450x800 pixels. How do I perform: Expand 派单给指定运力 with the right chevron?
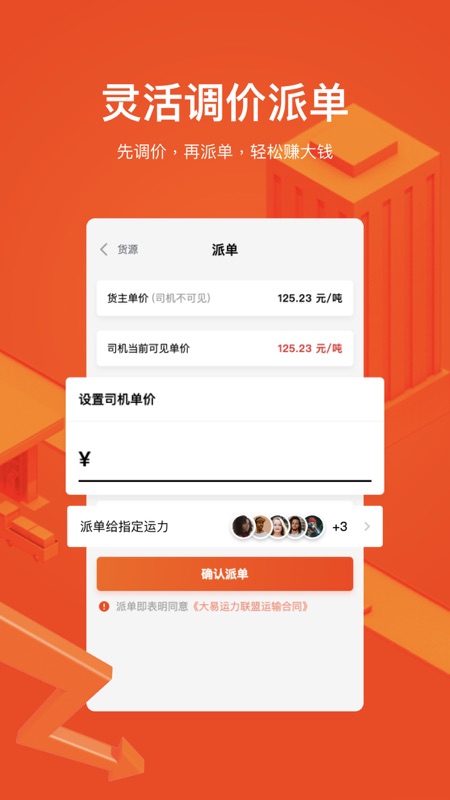(x=367, y=527)
